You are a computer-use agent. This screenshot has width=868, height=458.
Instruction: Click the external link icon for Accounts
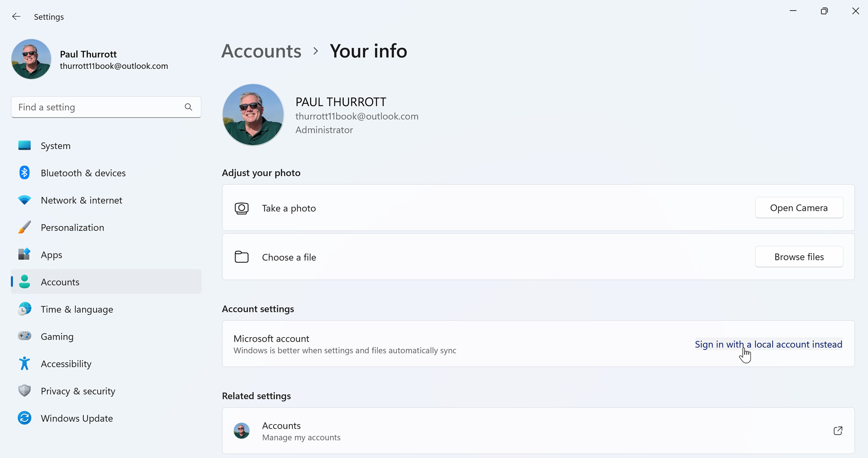[838, 431]
